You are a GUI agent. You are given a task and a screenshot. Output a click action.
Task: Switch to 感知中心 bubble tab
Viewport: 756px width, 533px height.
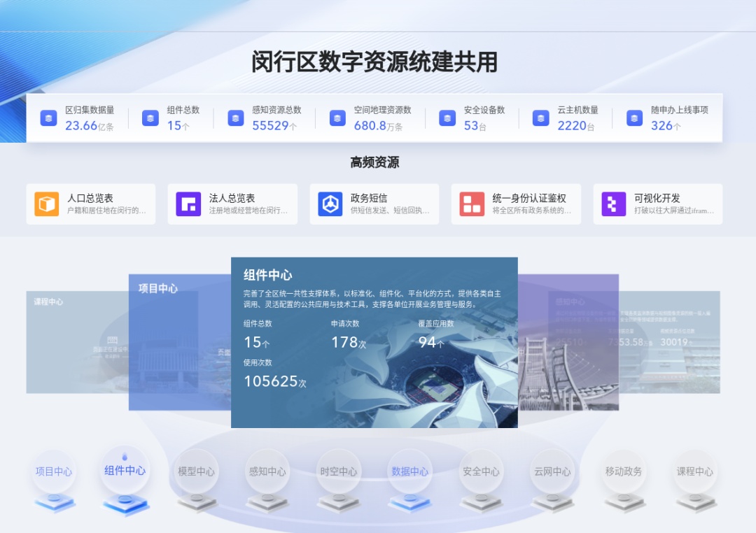[x=267, y=471]
